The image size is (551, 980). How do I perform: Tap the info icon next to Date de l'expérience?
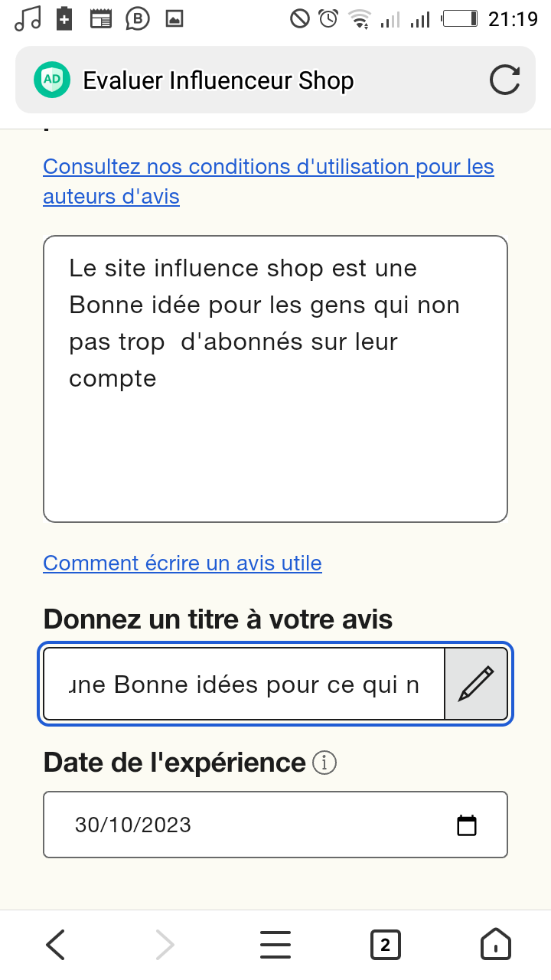(325, 763)
